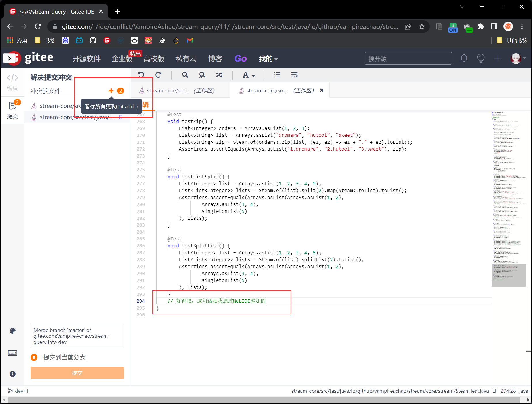
Task: Open the color theme palette icon
Action: click(x=12, y=331)
